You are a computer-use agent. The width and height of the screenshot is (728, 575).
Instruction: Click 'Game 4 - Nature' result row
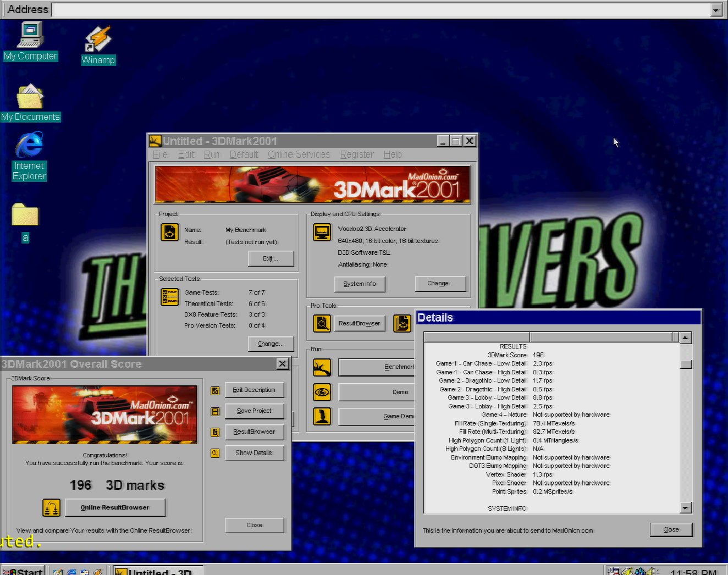[x=551, y=414]
